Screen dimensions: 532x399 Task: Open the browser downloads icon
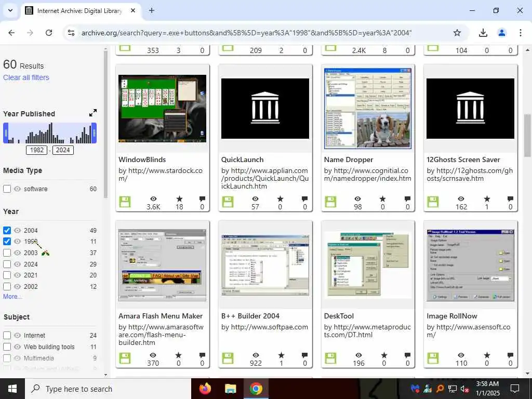(483, 33)
